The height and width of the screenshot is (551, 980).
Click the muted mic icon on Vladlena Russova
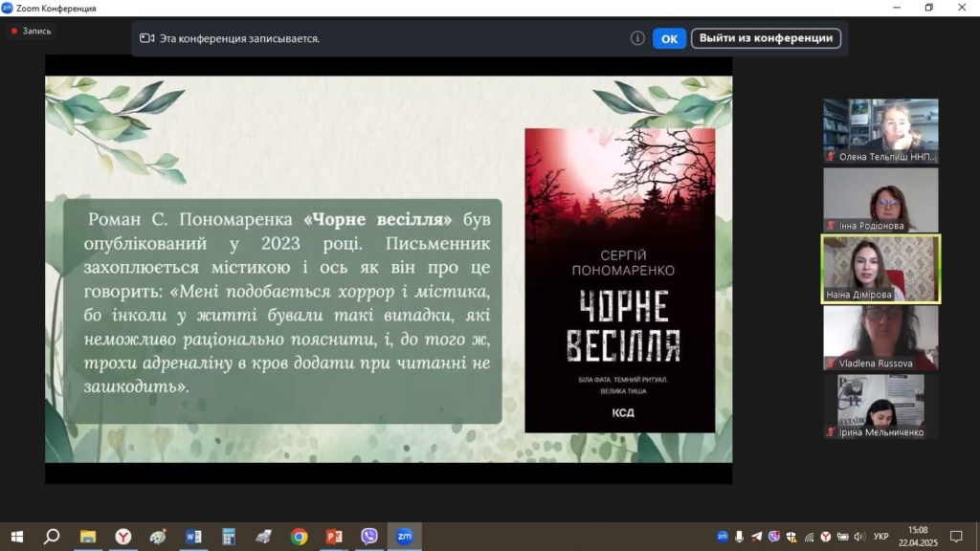click(831, 363)
